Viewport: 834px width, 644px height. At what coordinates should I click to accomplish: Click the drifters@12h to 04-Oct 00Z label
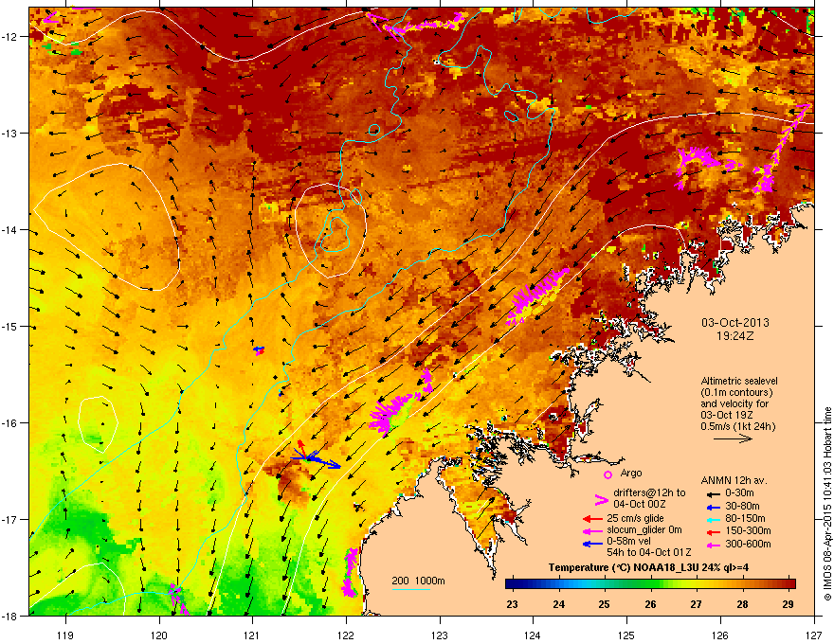[x=649, y=498]
